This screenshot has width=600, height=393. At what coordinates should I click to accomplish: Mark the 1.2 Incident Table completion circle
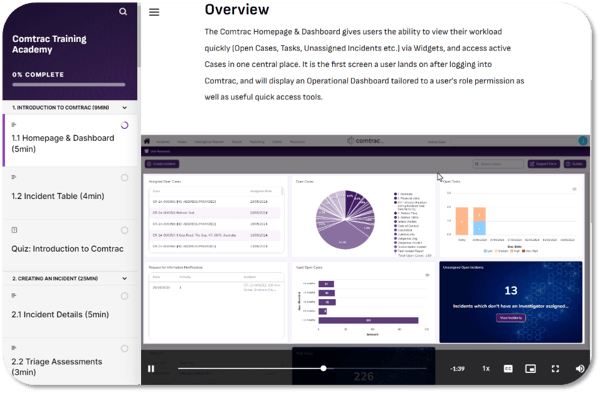[x=124, y=178]
